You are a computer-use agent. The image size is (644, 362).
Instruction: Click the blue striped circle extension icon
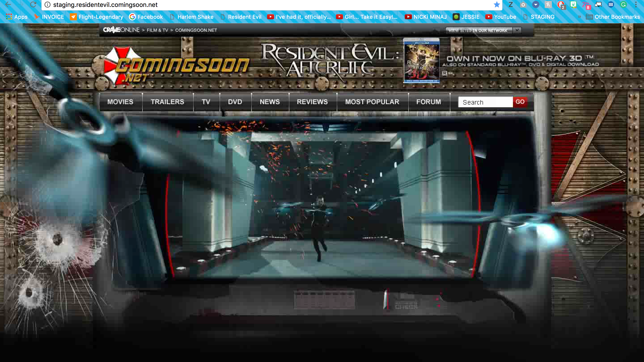pos(611,4)
